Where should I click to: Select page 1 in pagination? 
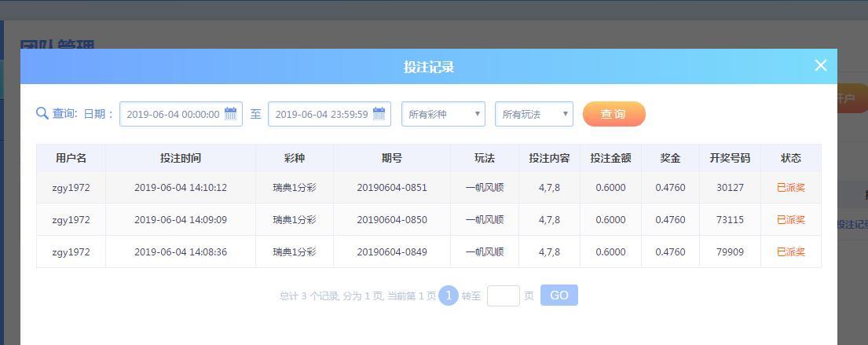(449, 295)
